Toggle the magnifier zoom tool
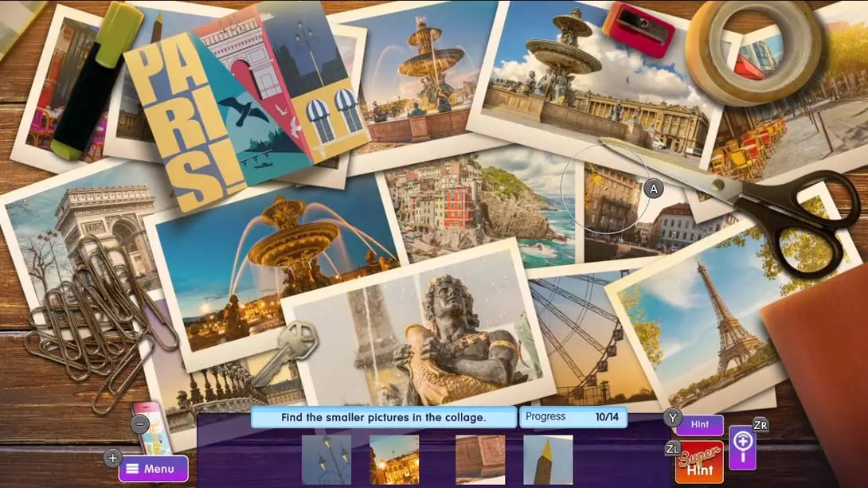Viewport: 868px width, 488px height. (x=742, y=446)
